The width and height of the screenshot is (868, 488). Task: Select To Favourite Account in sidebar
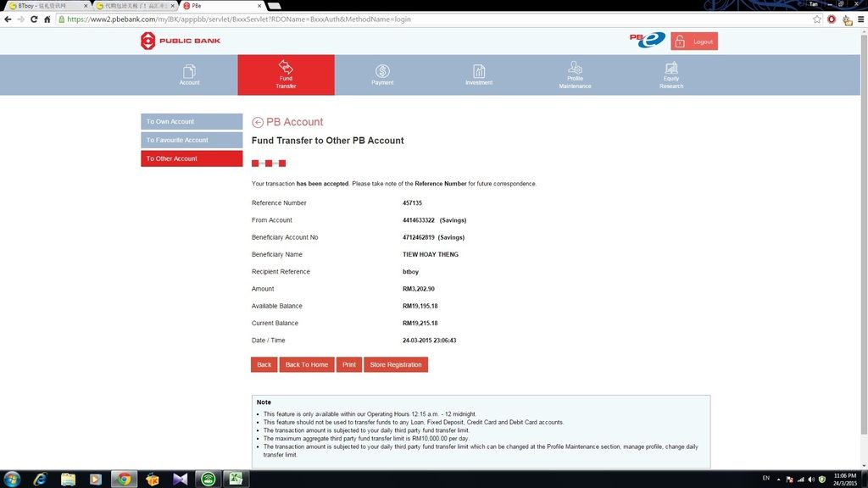tap(192, 140)
